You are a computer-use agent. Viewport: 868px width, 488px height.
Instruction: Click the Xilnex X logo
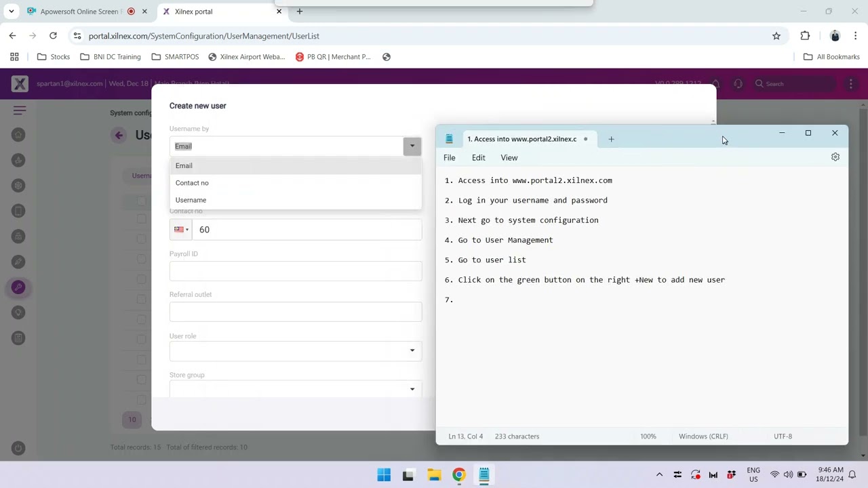click(x=20, y=84)
